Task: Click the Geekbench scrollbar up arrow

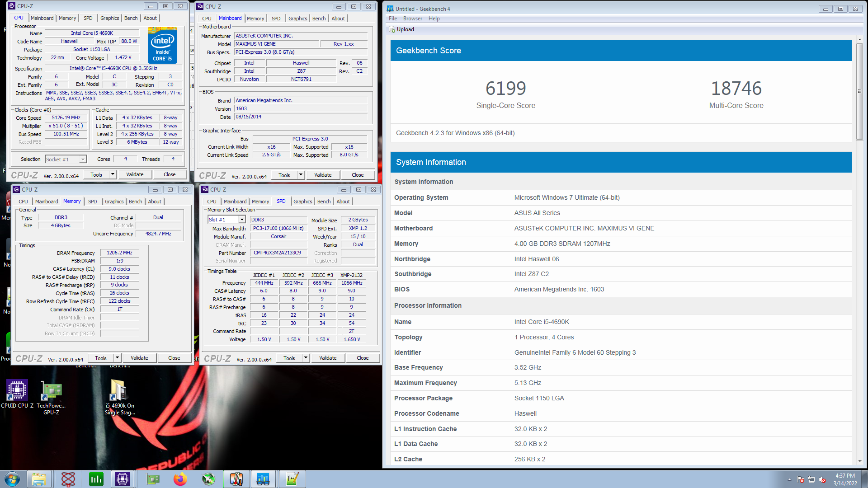Action: tap(859, 40)
